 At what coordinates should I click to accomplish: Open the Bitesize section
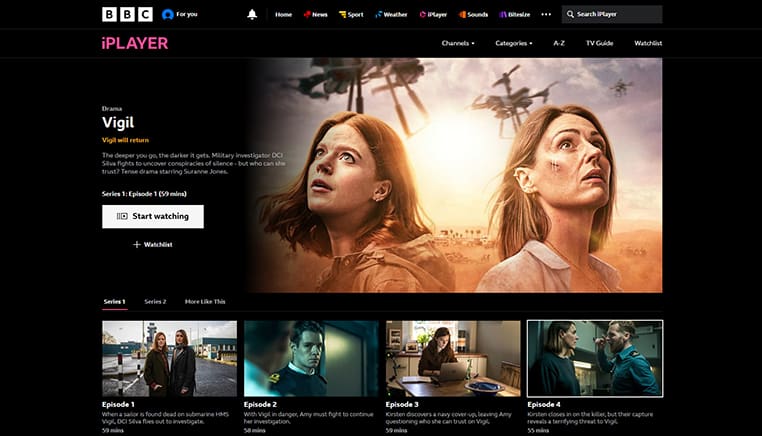(515, 15)
